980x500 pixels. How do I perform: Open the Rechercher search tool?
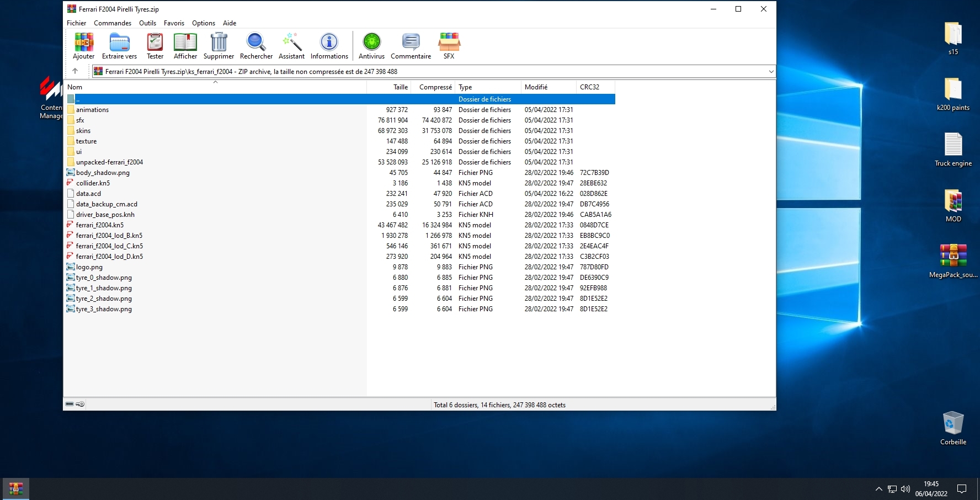[256, 46]
